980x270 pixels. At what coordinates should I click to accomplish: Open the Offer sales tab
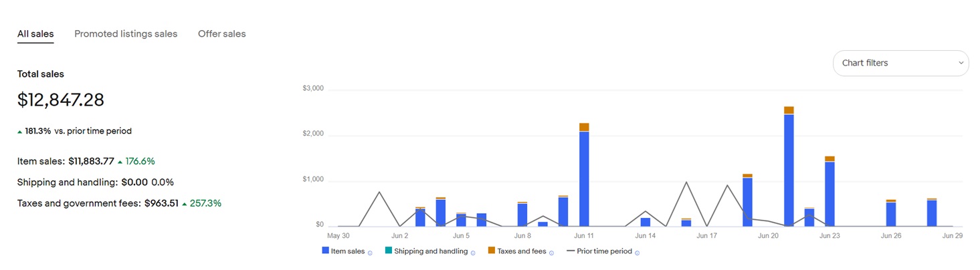221,33
